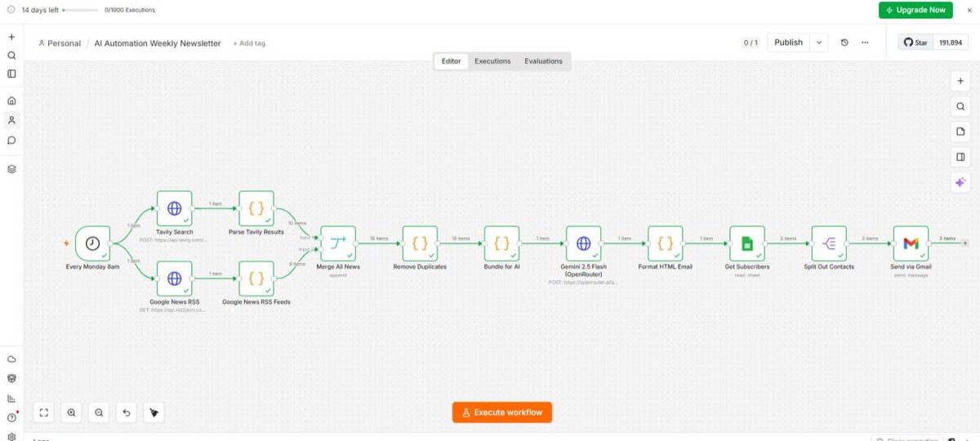The width and height of the screenshot is (980, 441).
Task: Click the AI Automation Weekly Newsletter title
Action: [158, 43]
